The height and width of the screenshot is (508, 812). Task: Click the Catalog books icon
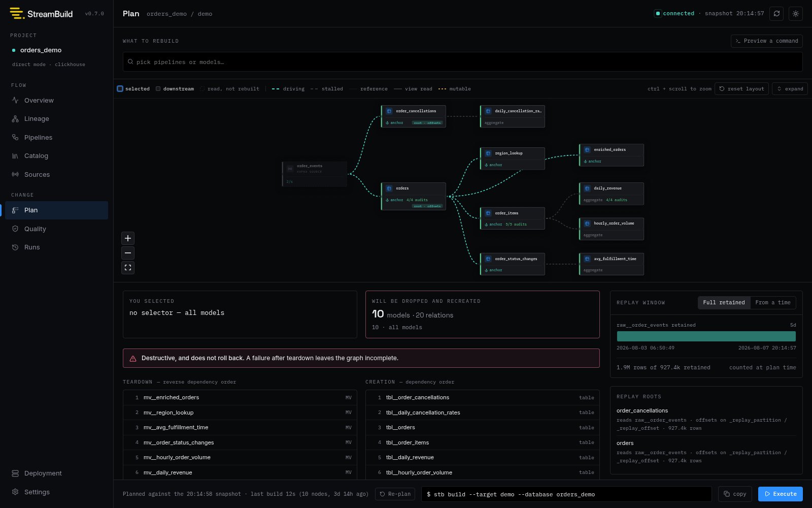click(15, 156)
